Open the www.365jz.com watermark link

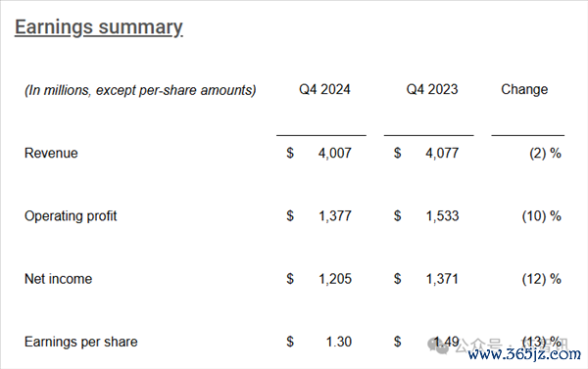coord(524,354)
